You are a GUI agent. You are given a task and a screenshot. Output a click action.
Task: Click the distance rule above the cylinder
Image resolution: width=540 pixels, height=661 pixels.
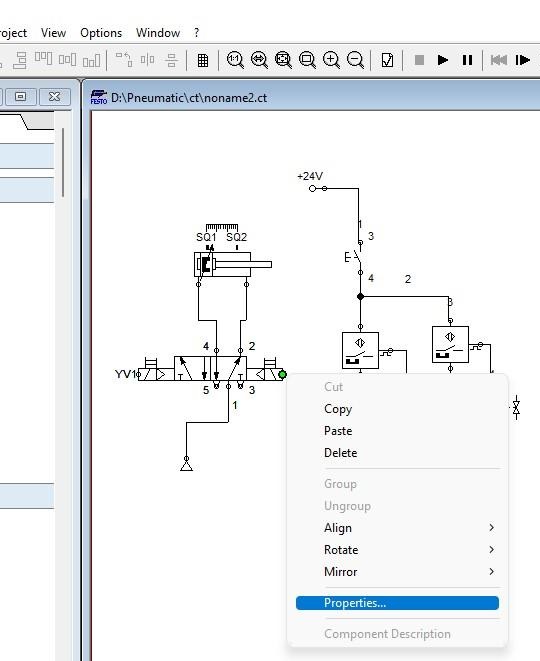pyautogui.click(x=222, y=228)
